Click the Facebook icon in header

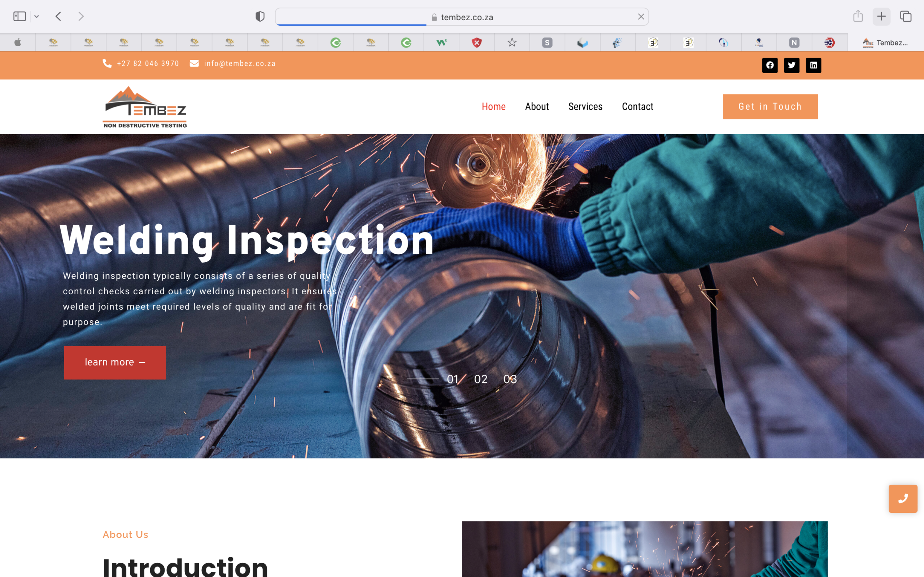pos(770,65)
